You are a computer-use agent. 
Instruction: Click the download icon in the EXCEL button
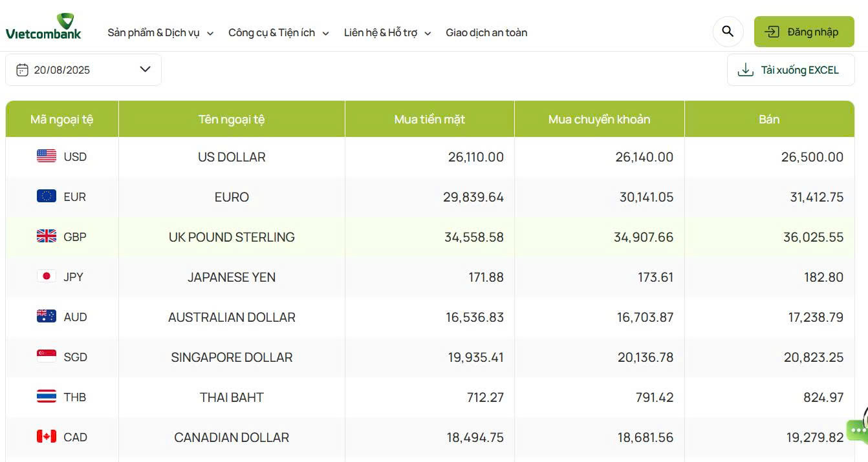[746, 69]
